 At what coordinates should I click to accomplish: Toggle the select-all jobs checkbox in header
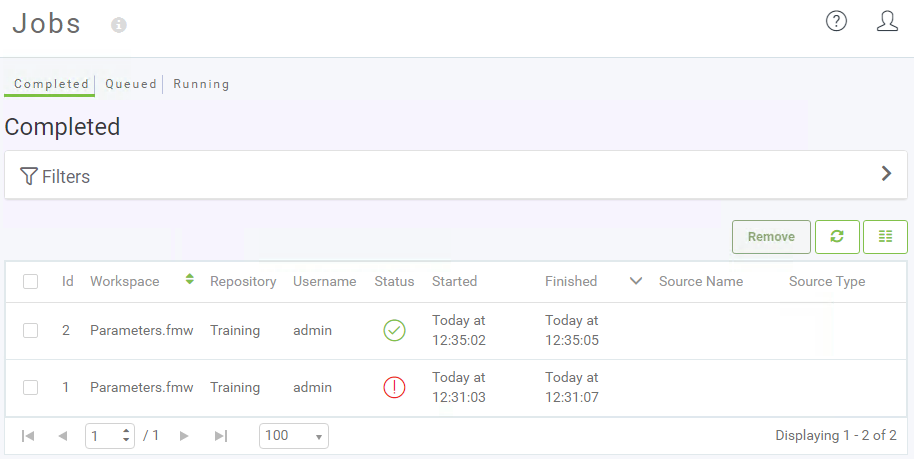click(x=30, y=282)
